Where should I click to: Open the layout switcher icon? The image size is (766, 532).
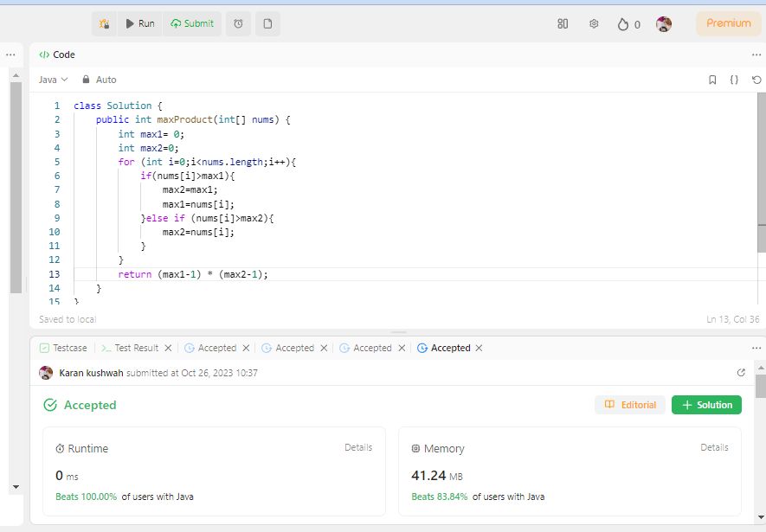[563, 24]
